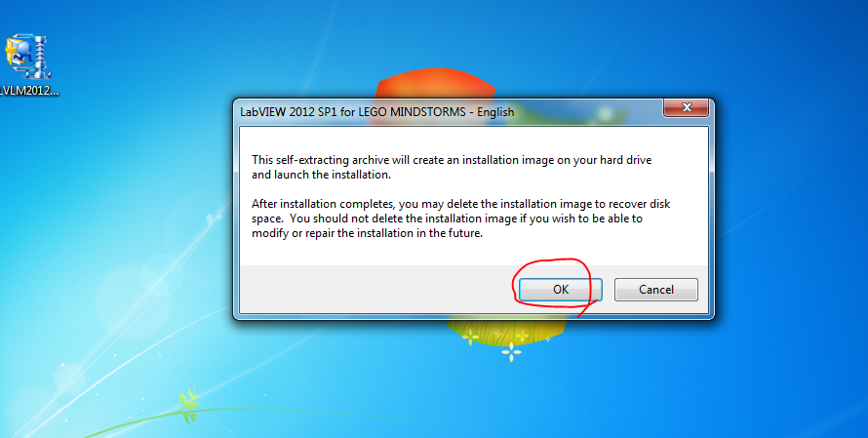Click the 'self-extracting archive' message paragraph
This screenshot has width=868, height=438.
click(x=452, y=167)
